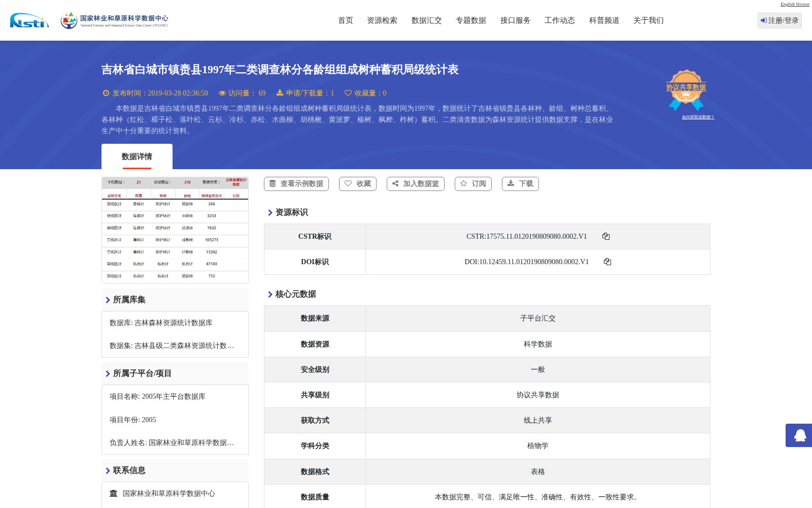Click the 负责人姓名 row

[x=172, y=442]
